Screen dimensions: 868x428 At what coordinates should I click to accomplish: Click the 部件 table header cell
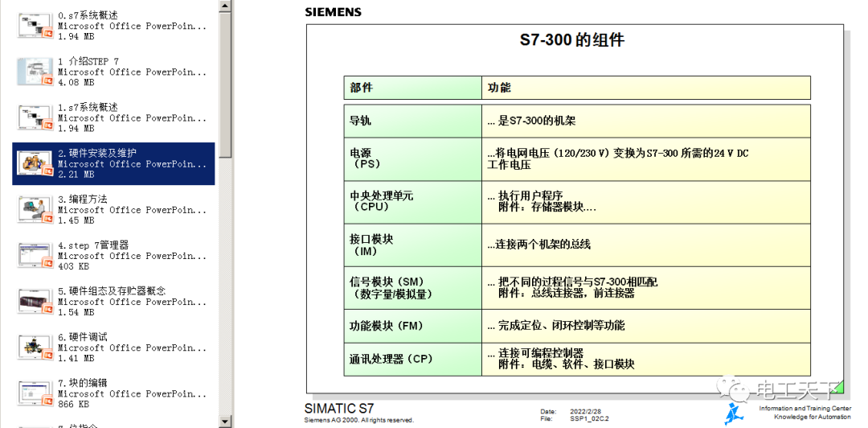tap(412, 88)
